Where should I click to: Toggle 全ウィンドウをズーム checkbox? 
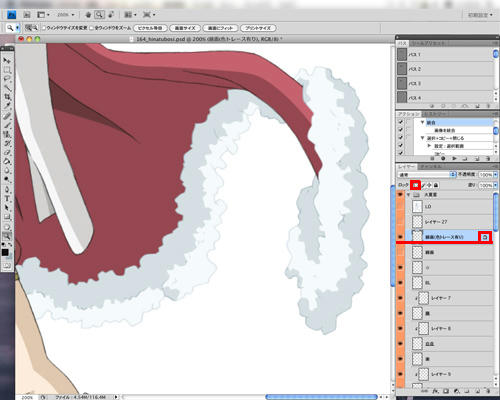pyautogui.click(x=92, y=28)
